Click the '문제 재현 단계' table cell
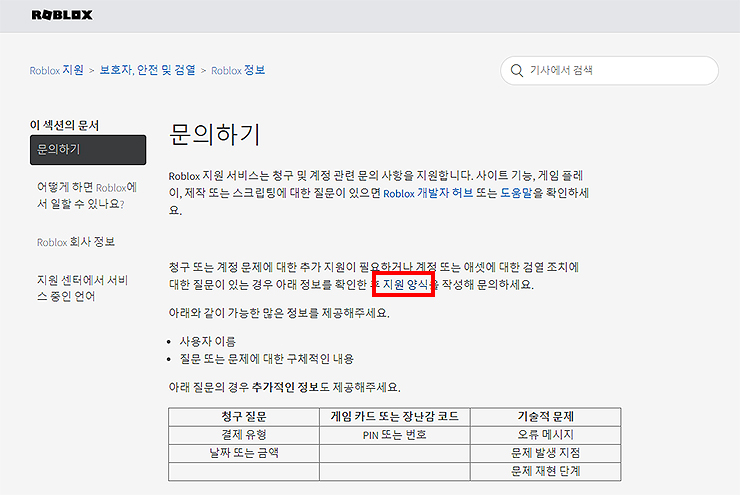The height and width of the screenshot is (495, 740). point(546,471)
